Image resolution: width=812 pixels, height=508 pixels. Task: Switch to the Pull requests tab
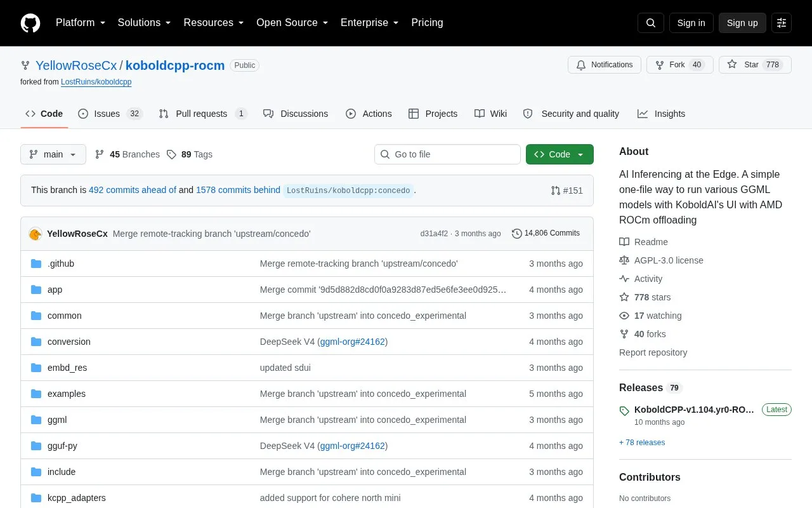pyautogui.click(x=203, y=114)
